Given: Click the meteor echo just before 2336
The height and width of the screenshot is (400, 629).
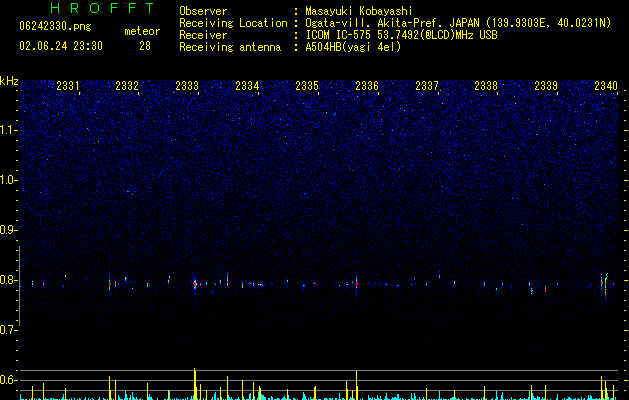Looking at the screenshot, I should point(356,282).
